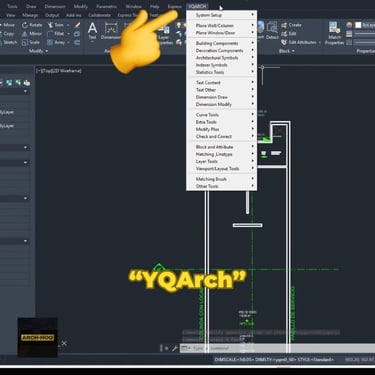The width and height of the screenshot is (375, 375).
Task: Pick the Fillet tool
Action: tap(55, 34)
